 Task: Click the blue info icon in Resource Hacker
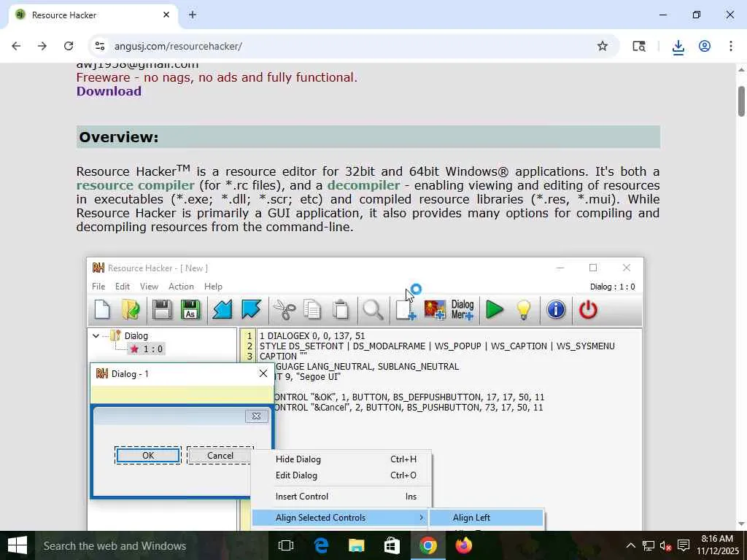coord(556,309)
